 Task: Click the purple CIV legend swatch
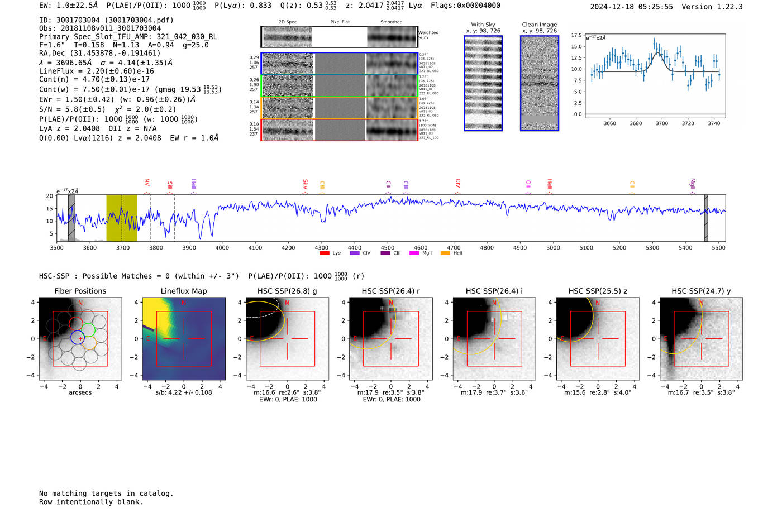tap(354, 253)
